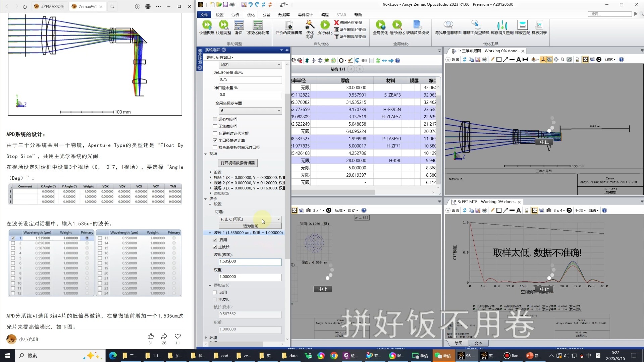Click the 打开视场数据编辑器 button

[x=237, y=163]
